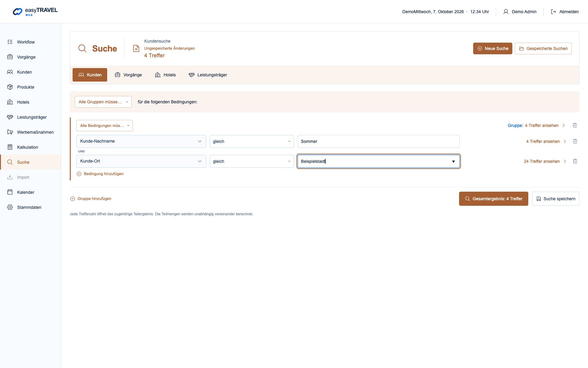588x368 pixels.
Task: Click Gruppe hinzufügen
Action: pos(91,199)
